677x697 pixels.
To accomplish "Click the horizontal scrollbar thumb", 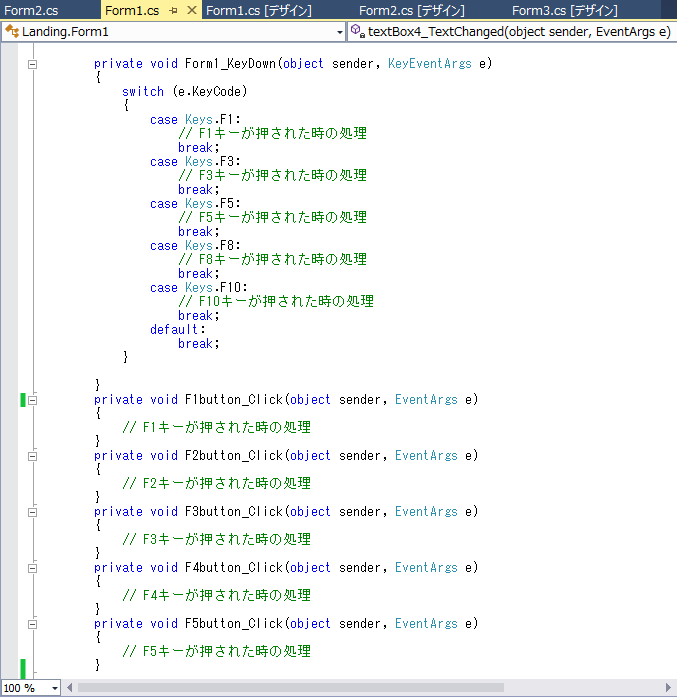I will coord(290,688).
